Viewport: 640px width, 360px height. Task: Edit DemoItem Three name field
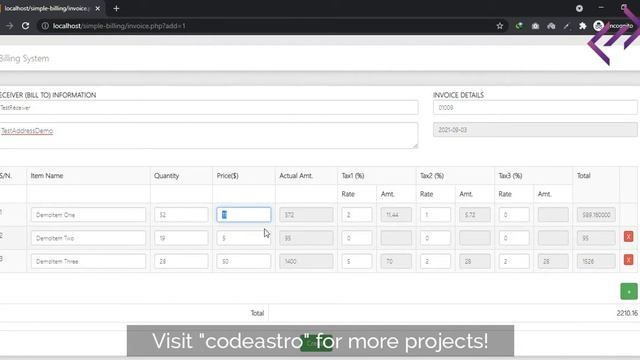tap(88, 261)
